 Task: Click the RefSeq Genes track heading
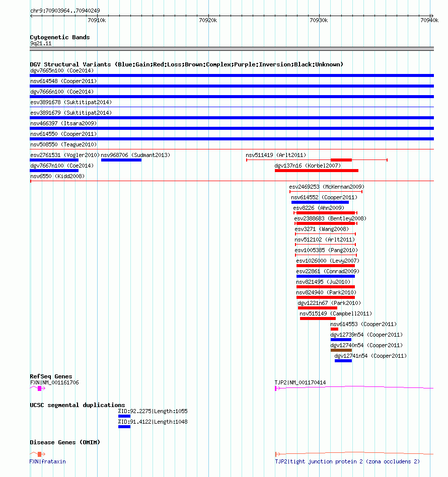pos(51,376)
